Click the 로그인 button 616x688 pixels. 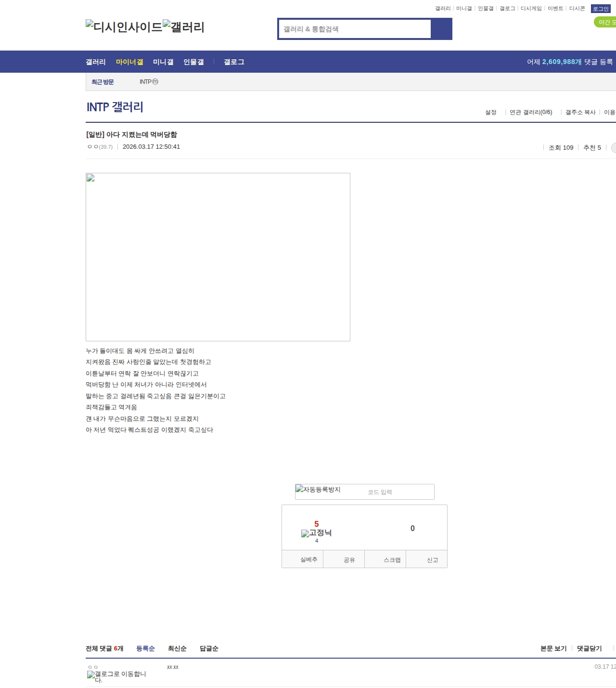tap(601, 9)
